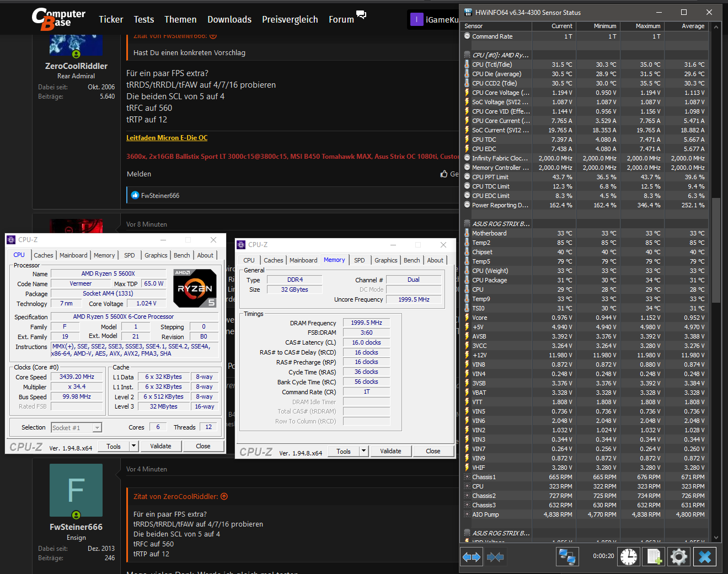
Task: Collapse lower ASUS ROG STRIX sensor group
Action: [467, 533]
